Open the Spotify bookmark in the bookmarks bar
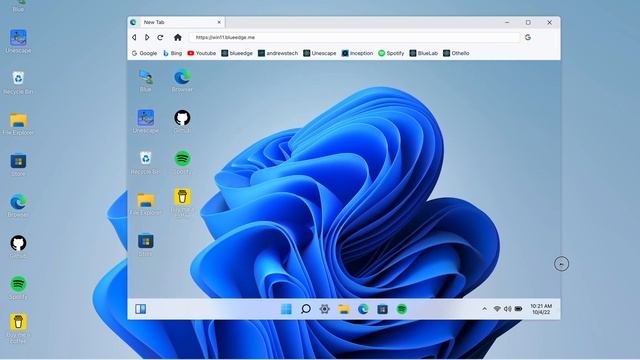Screen dimensions: 640x360 pyautogui.click(x=391, y=53)
